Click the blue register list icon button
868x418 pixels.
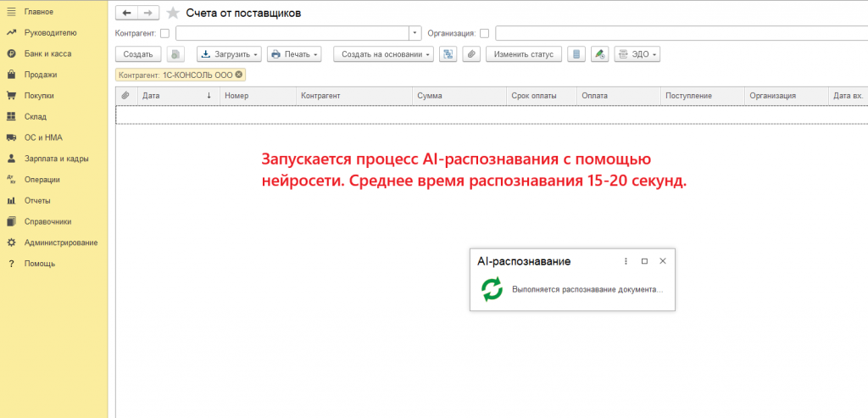576,54
